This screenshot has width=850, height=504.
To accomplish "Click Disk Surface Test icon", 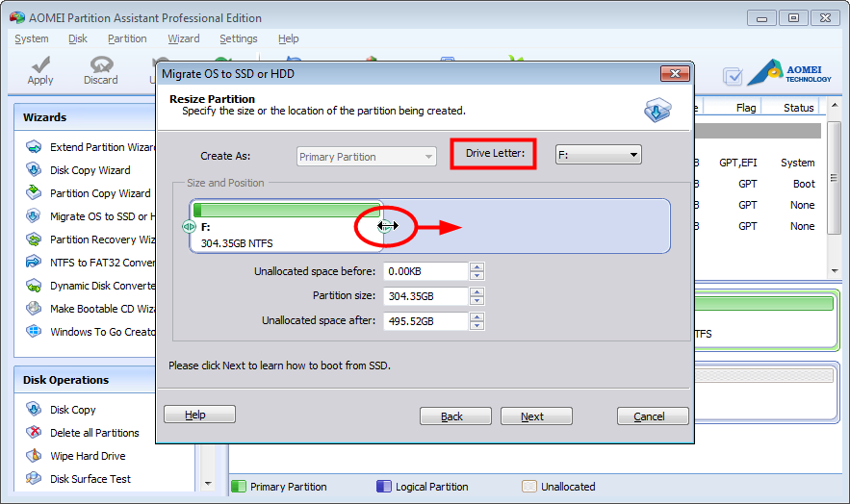I will tap(34, 478).
